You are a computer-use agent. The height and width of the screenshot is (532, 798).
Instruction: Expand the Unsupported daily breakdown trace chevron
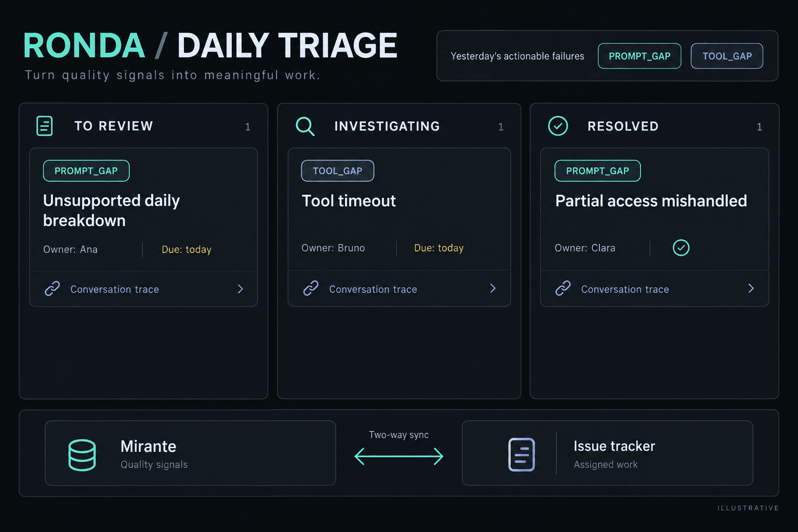point(240,289)
